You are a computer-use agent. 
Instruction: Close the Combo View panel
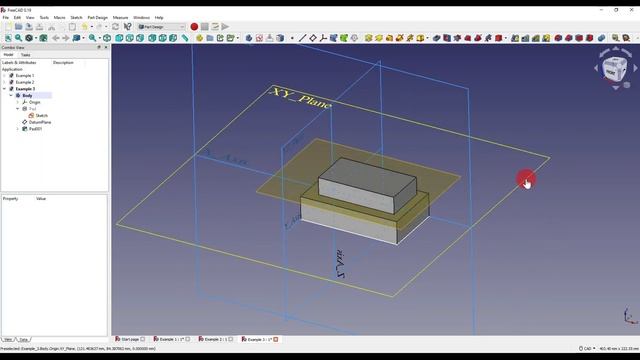pos(106,47)
